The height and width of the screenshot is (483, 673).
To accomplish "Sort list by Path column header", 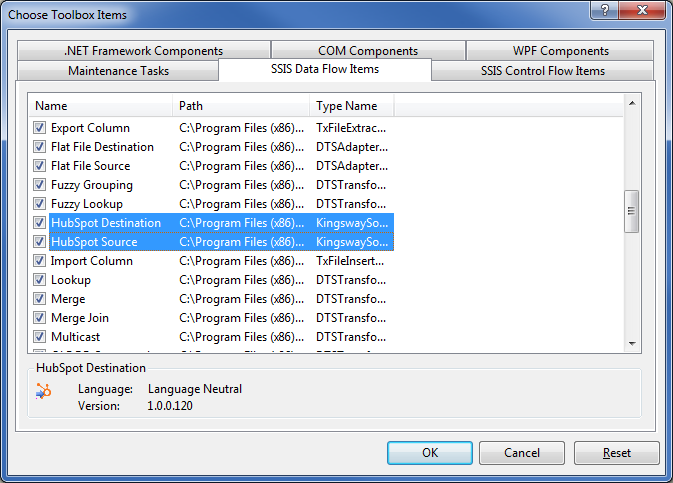I will click(x=241, y=106).
